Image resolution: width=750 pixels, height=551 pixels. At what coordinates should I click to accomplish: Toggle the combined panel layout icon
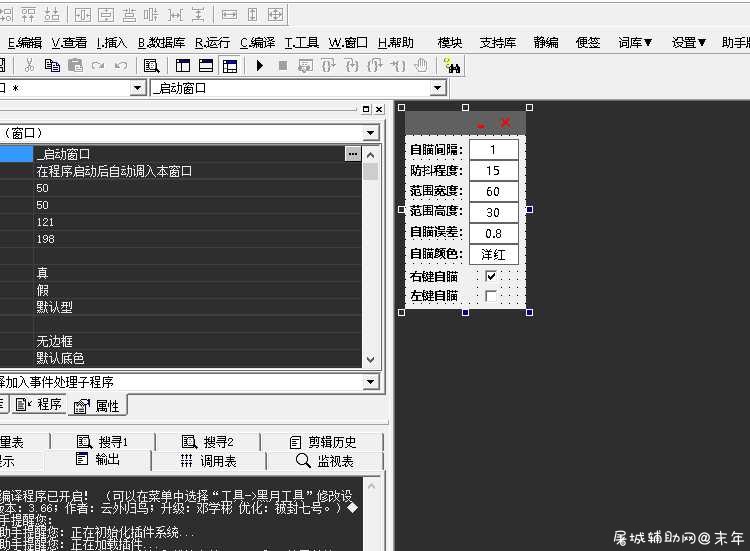click(230, 66)
